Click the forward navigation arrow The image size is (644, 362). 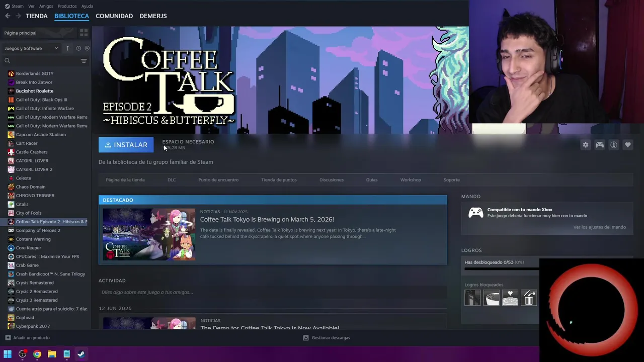coord(18,16)
